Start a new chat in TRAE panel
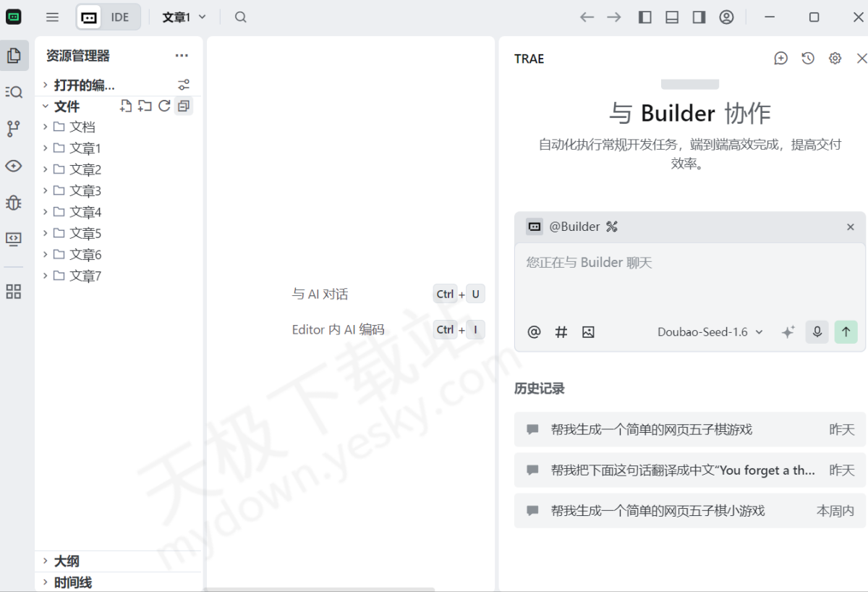868x592 pixels. (780, 59)
